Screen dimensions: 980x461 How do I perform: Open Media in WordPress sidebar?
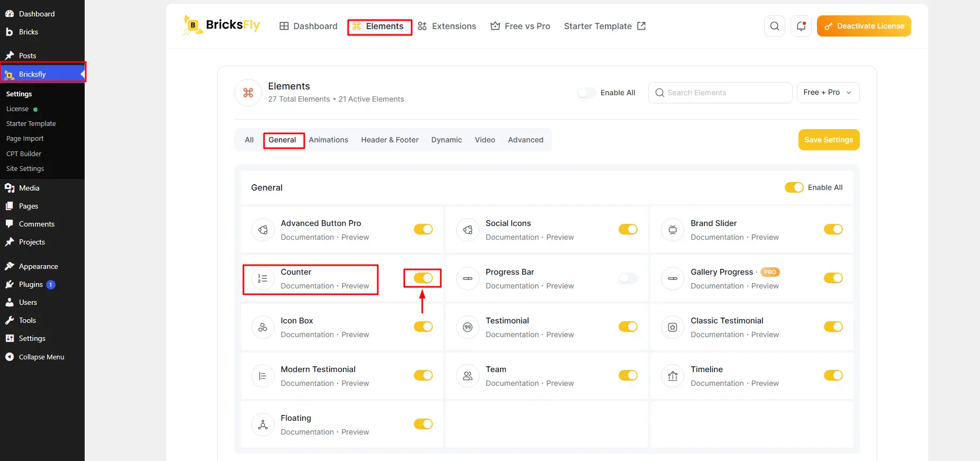[42, 188]
